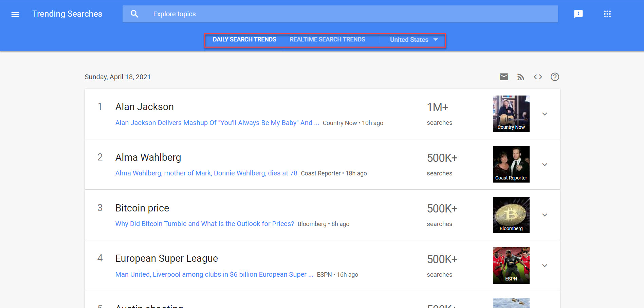Open the navigation hamburger menu

(15, 14)
